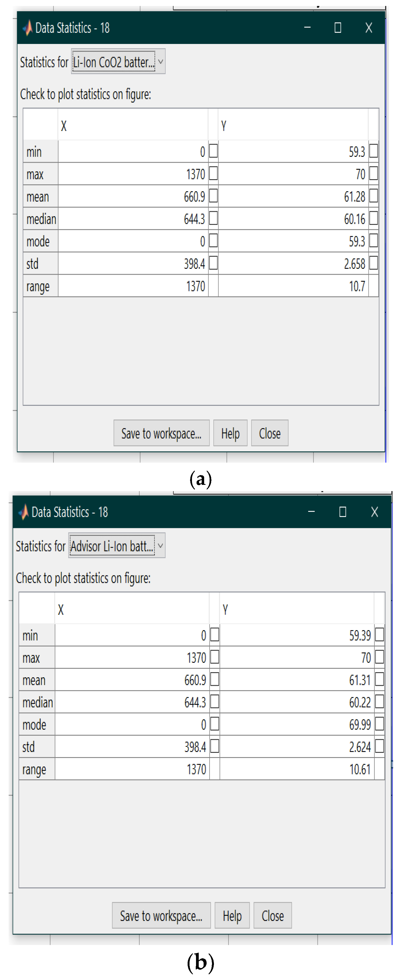398x980 pixels.
Task: Open the 'Li-Ion CoO2 batter...' dropdown
Action: 114,62
